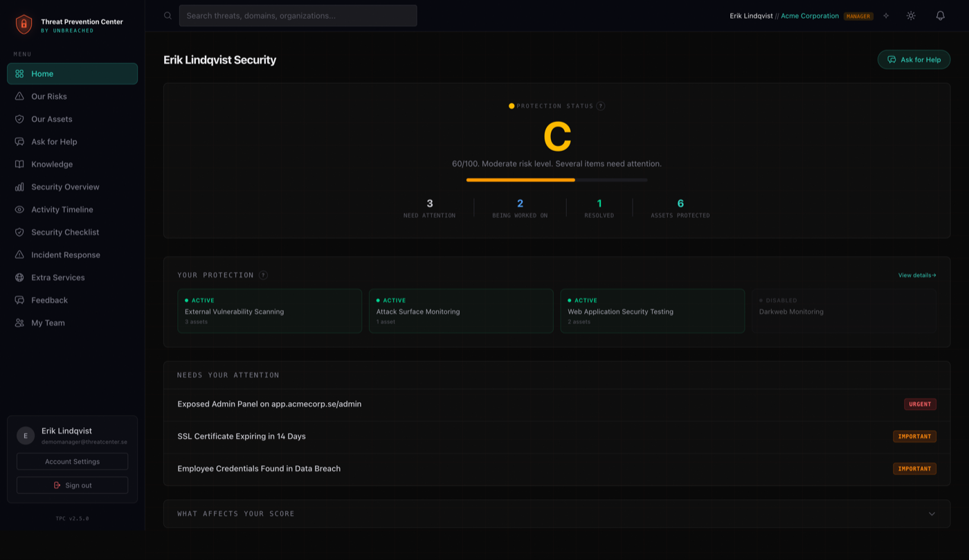Activate the disabled Darkweb Monitoring card
Image resolution: width=969 pixels, height=560 pixels.
click(x=843, y=311)
